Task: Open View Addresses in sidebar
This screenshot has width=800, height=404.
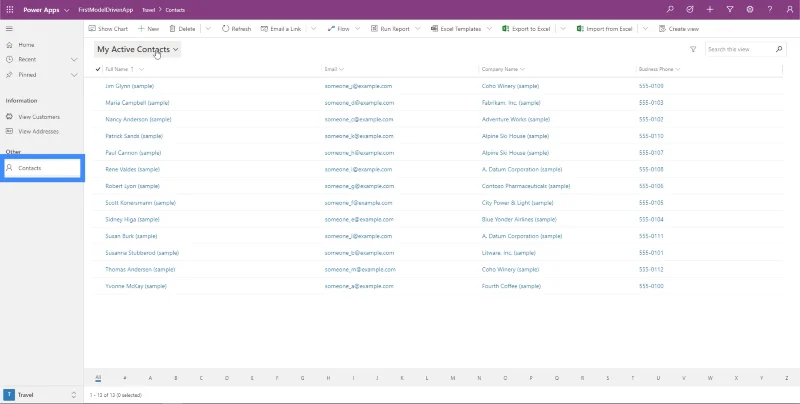Action: coord(39,132)
